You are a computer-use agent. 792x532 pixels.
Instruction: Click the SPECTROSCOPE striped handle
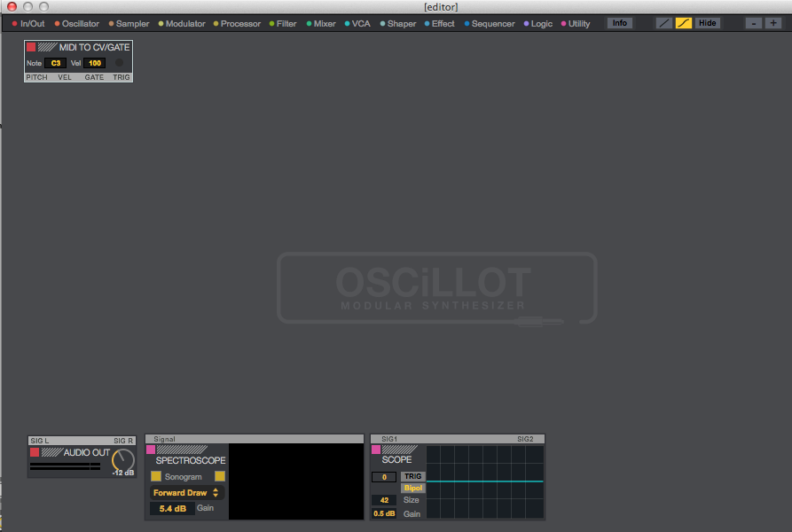(182, 450)
